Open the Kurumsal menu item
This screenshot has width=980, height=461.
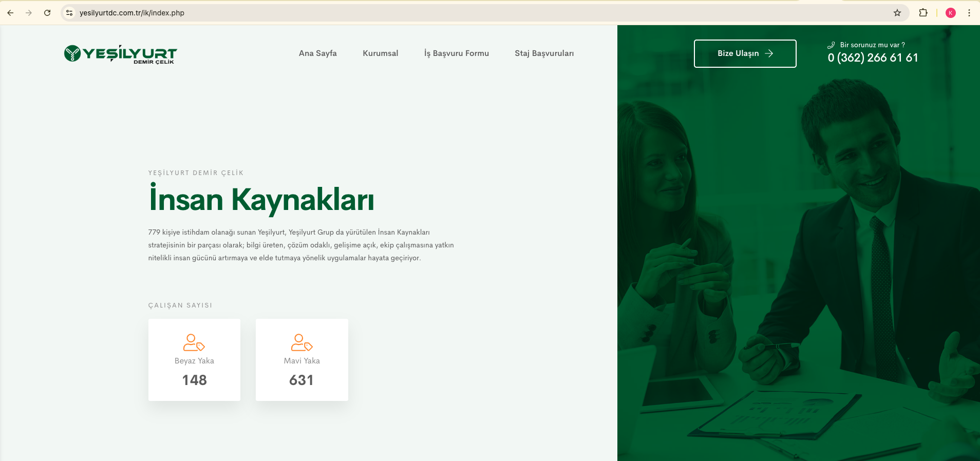click(x=381, y=53)
